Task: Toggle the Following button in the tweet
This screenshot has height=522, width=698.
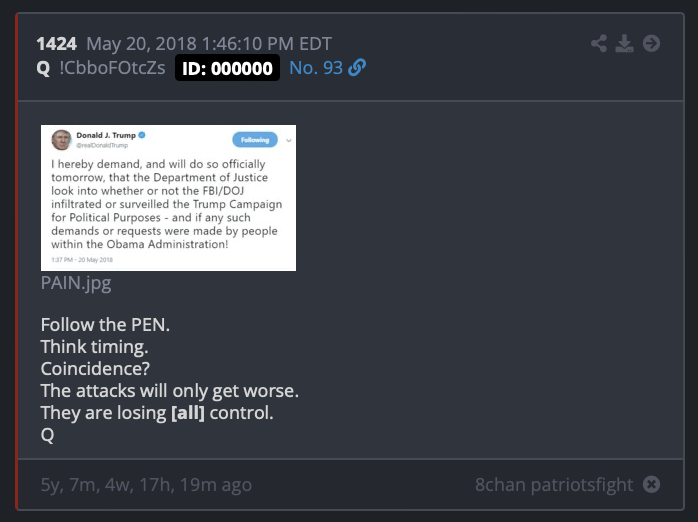Action: coord(255,140)
